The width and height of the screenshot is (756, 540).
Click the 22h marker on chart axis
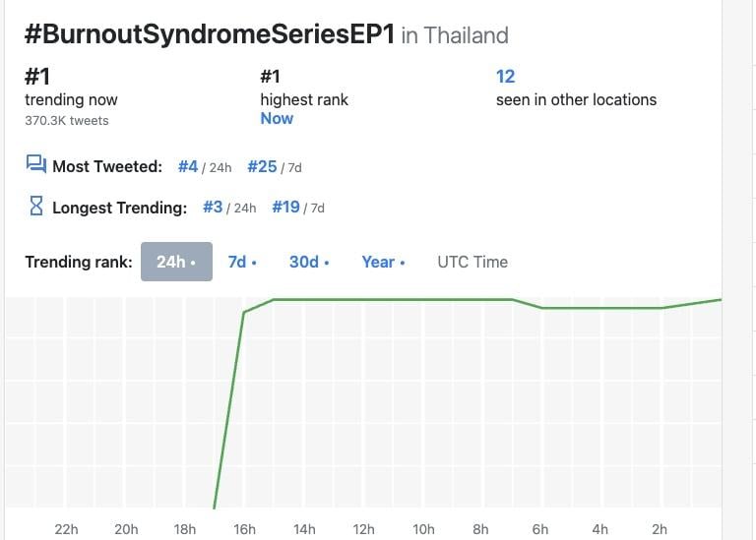tap(66, 529)
